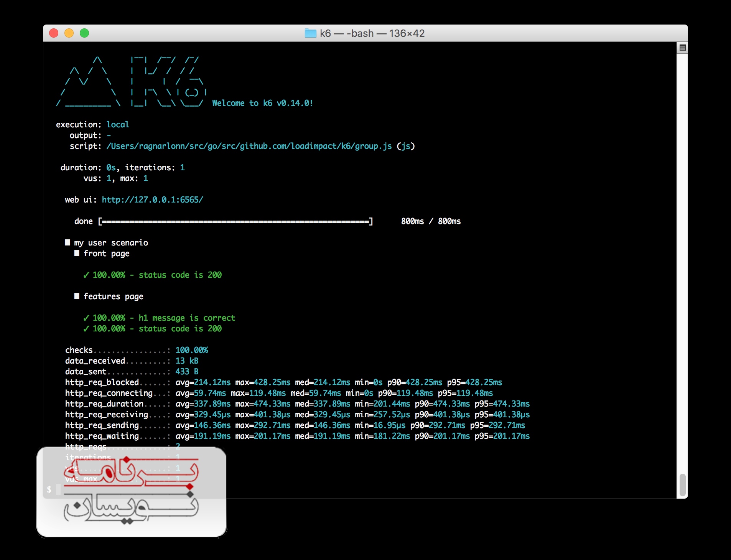This screenshot has height=560, width=731.
Task: Click the yellow minimize window button
Action: point(69,33)
